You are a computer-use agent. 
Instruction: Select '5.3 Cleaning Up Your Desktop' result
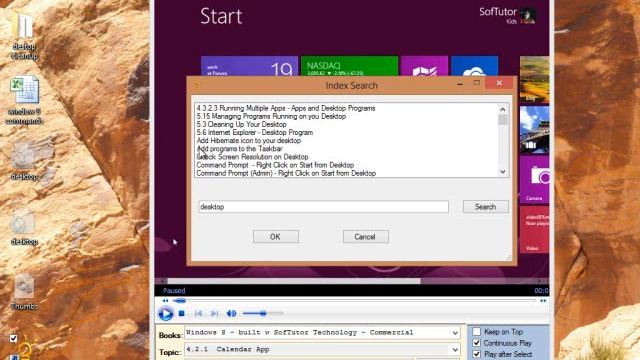(x=241, y=124)
